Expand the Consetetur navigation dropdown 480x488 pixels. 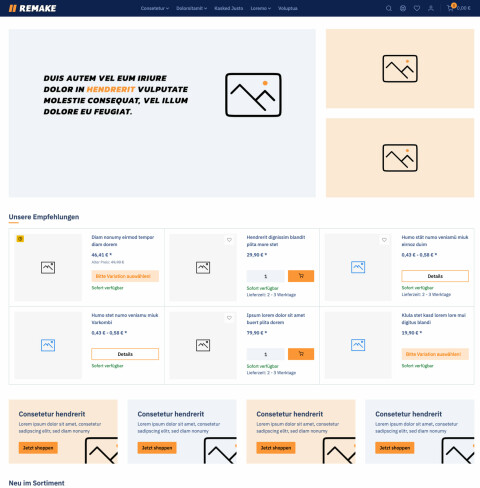coord(155,8)
